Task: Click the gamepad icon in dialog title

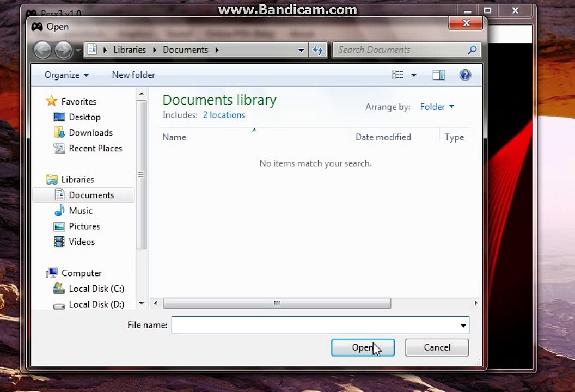Action: 37,27
